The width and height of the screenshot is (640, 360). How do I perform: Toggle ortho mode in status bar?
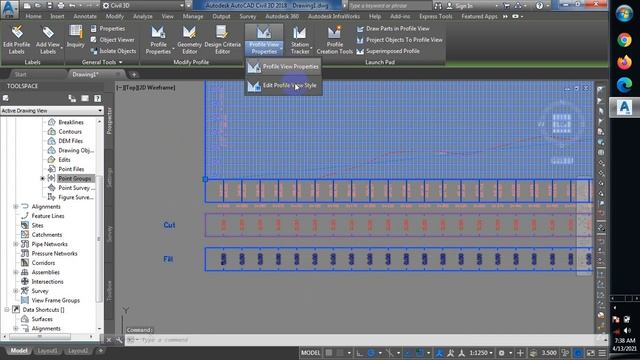point(359,353)
